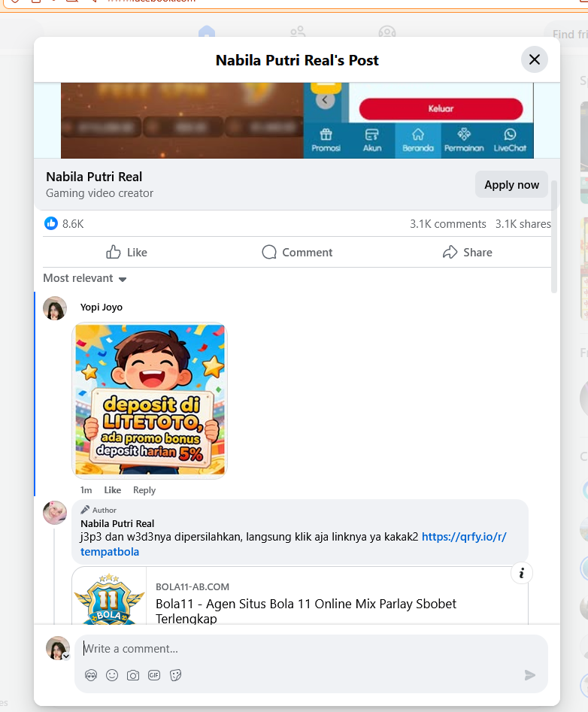Viewport: 588px width, 712px height.
Task: Expand the Most relevant sort dropdown
Action: (x=85, y=278)
